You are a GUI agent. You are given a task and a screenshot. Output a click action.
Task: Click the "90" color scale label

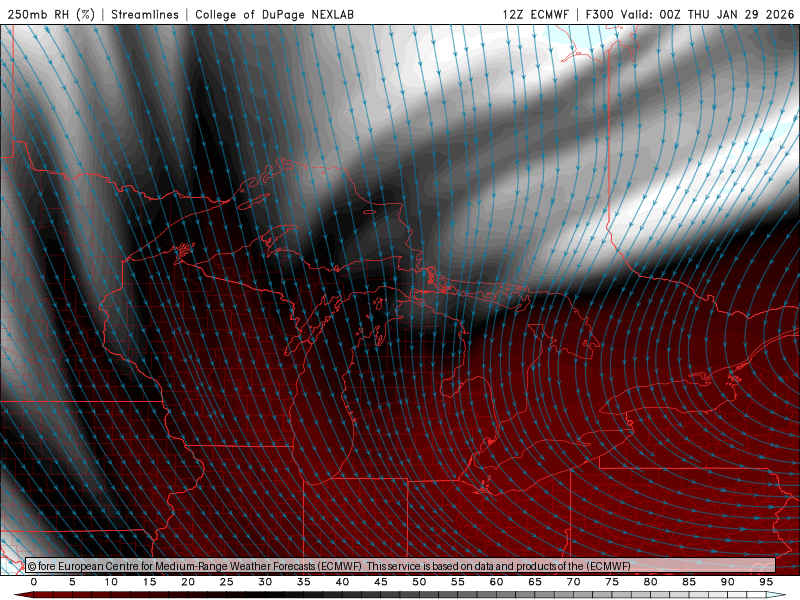point(727,582)
